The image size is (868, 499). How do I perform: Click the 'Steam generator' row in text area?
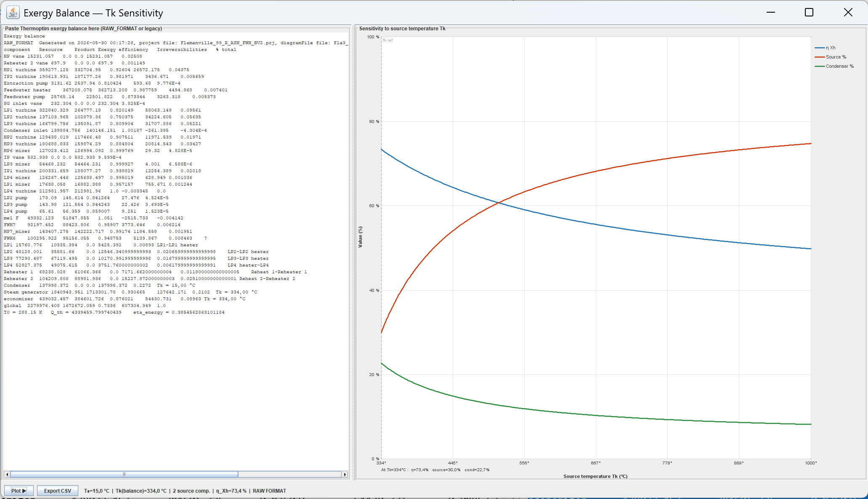pyautogui.click(x=130, y=292)
